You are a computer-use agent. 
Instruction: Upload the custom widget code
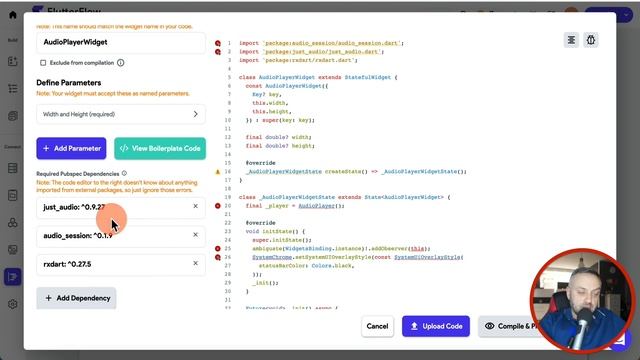[436, 326]
